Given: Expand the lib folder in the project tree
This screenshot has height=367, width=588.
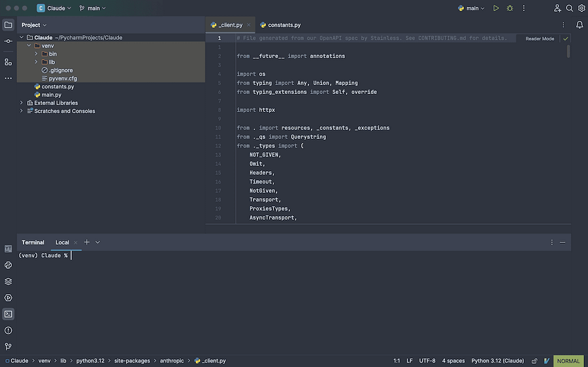Looking at the screenshot, I should 37,62.
